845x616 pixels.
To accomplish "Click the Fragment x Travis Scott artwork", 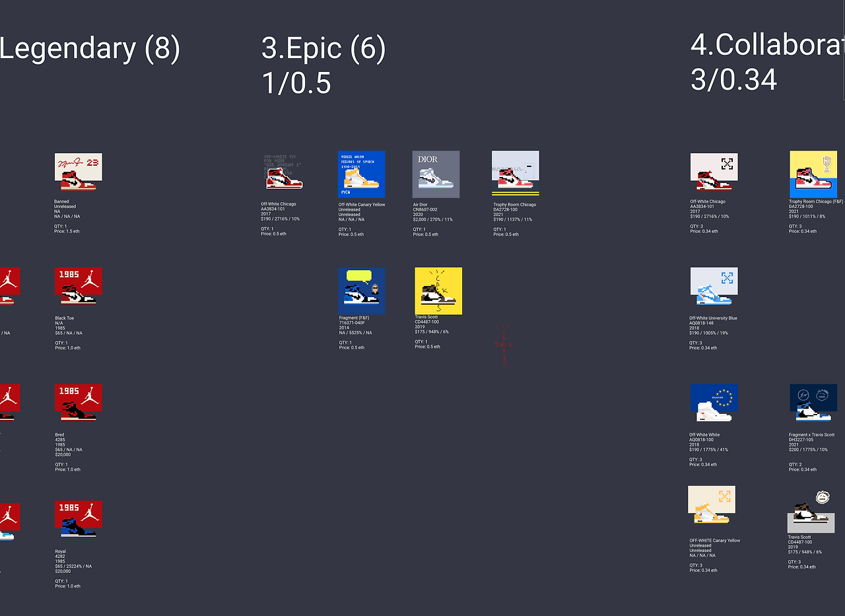I will click(x=813, y=403).
